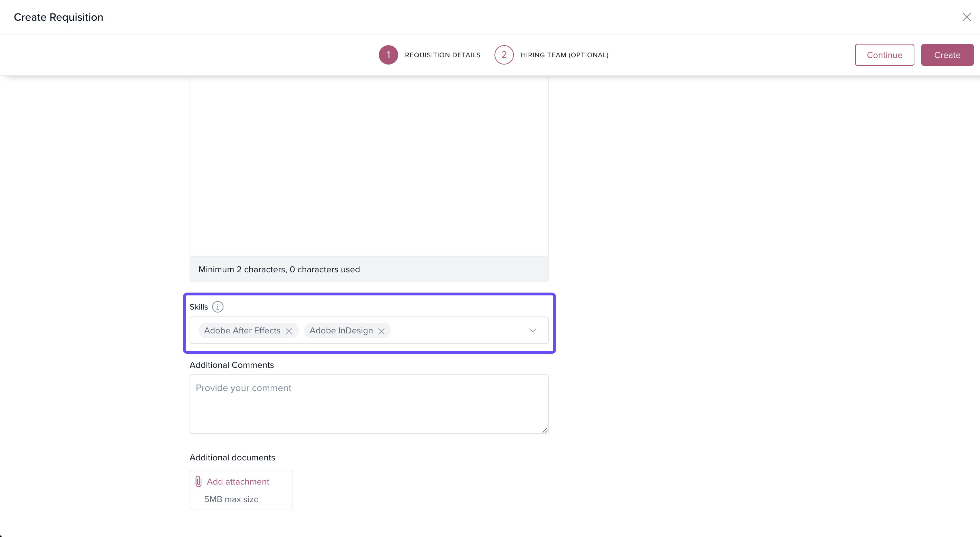Click the step 2 circle indicator

504,55
